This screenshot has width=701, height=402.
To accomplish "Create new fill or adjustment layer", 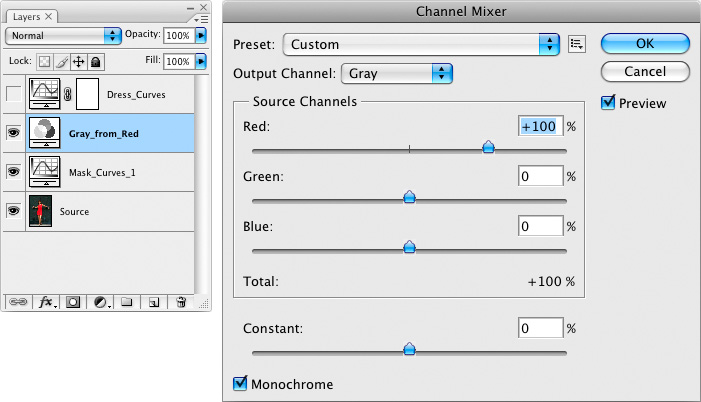I will pyautogui.click(x=101, y=301).
